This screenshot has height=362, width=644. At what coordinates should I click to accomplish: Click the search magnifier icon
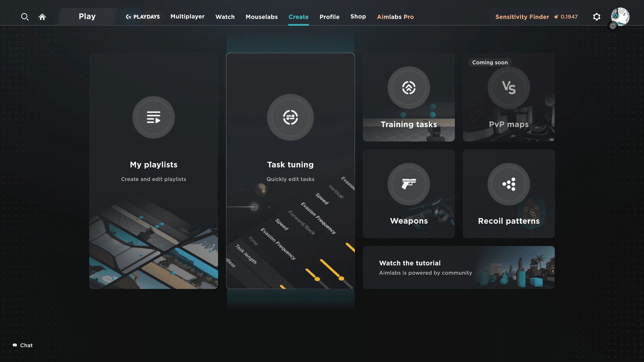point(25,17)
